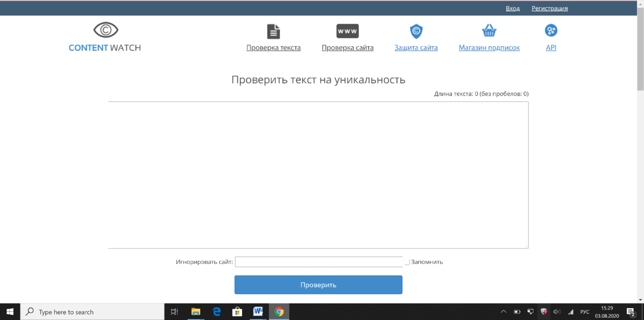
Task: Open Task View on the taskbar
Action: (174, 311)
